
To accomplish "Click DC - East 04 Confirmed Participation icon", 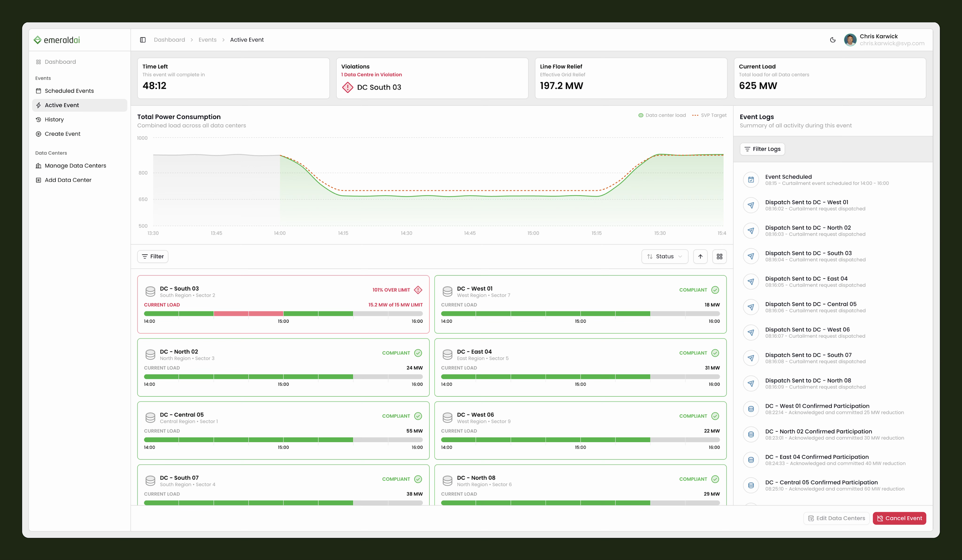I will tap(751, 460).
